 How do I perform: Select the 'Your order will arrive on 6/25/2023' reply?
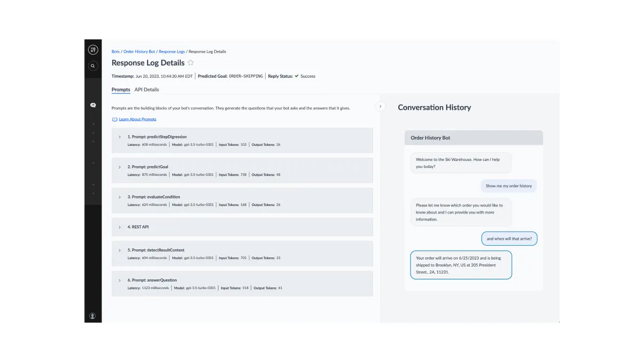click(x=461, y=265)
